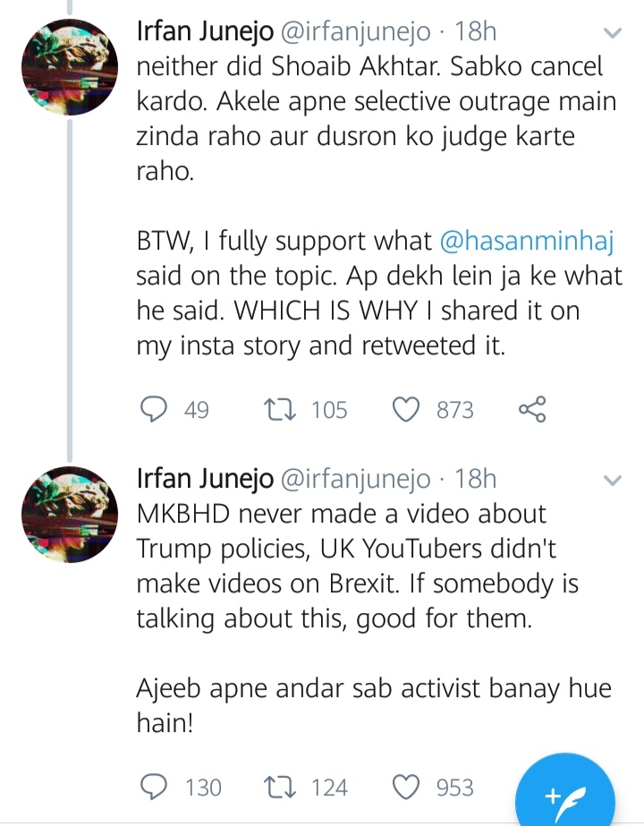Screen dimensions: 644x826
Task: Reply to the Shoaib Akhtar tweet
Action: coord(153,409)
